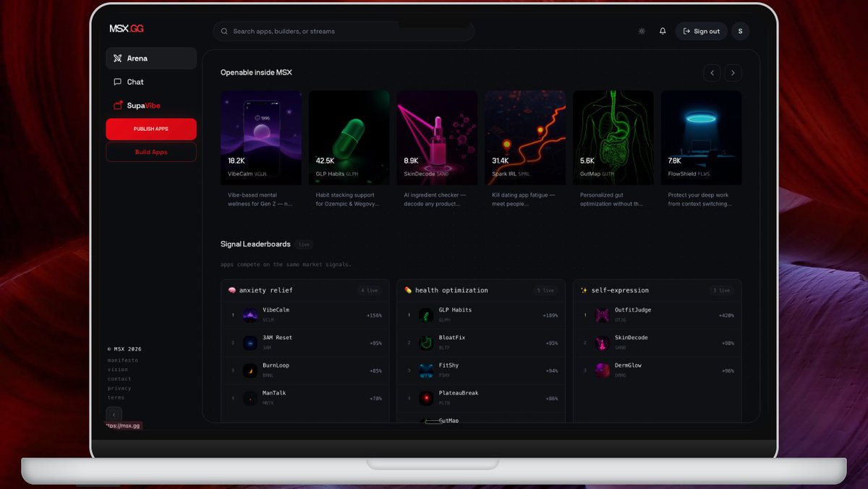Click the 3AM Reset app icon

pyautogui.click(x=250, y=343)
